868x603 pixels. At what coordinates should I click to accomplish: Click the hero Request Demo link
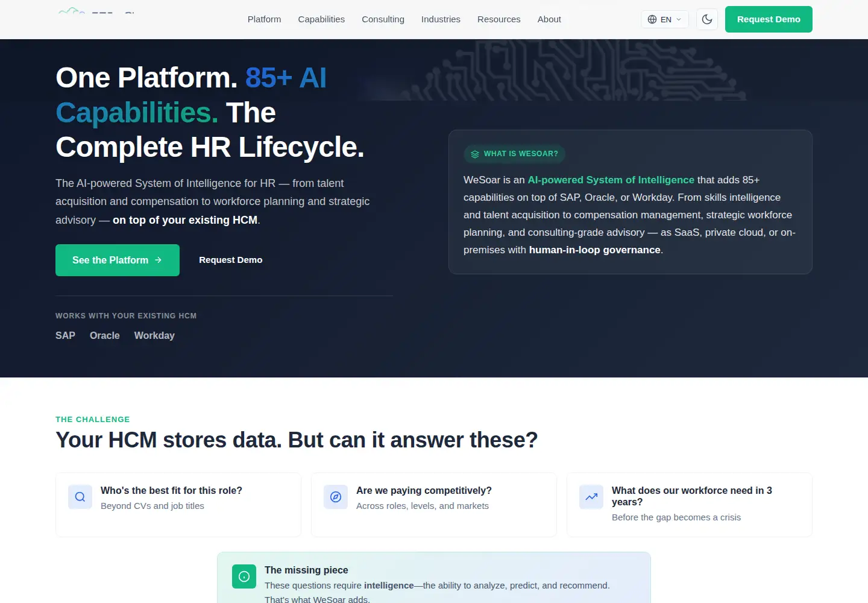click(231, 260)
